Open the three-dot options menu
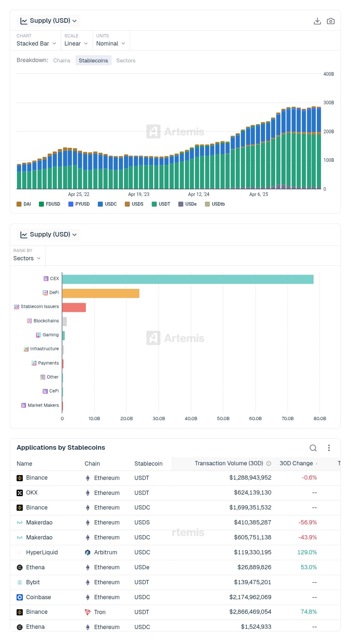This screenshot has height=644, width=351. 329,448
